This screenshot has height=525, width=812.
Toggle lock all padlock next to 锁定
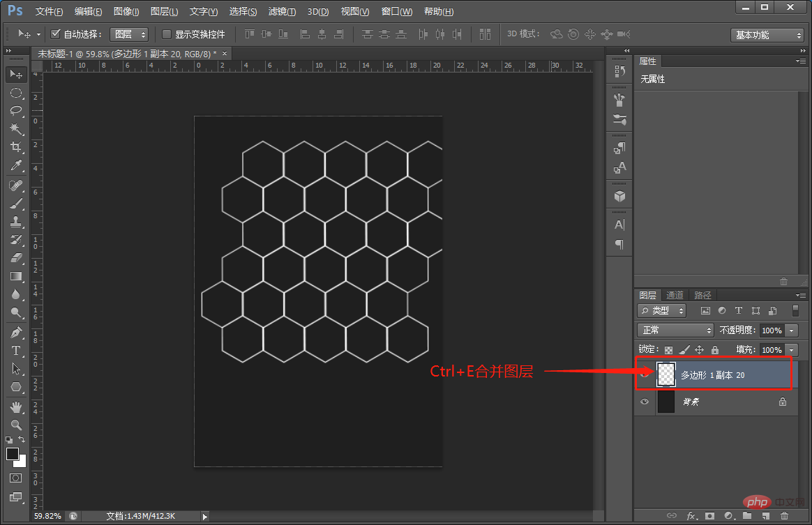coord(714,350)
